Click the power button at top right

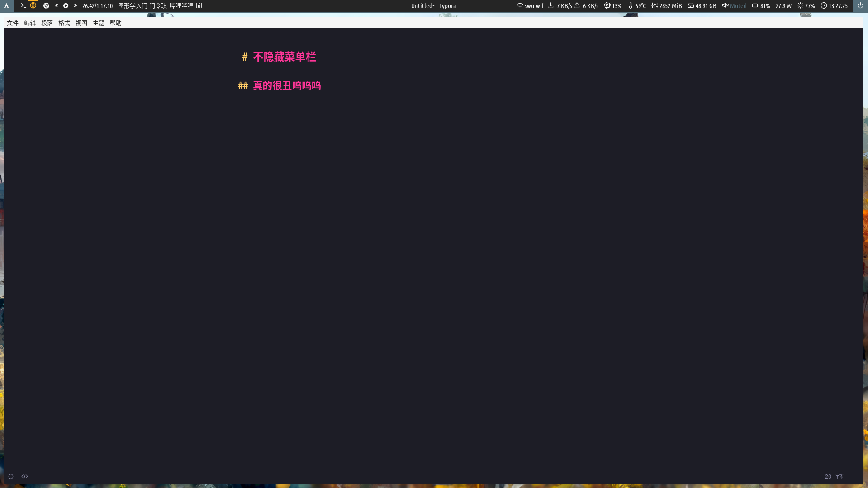click(x=860, y=6)
